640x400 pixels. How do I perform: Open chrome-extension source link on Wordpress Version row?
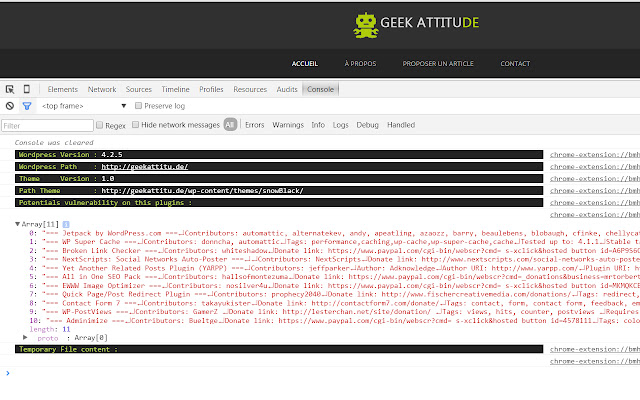(595, 155)
